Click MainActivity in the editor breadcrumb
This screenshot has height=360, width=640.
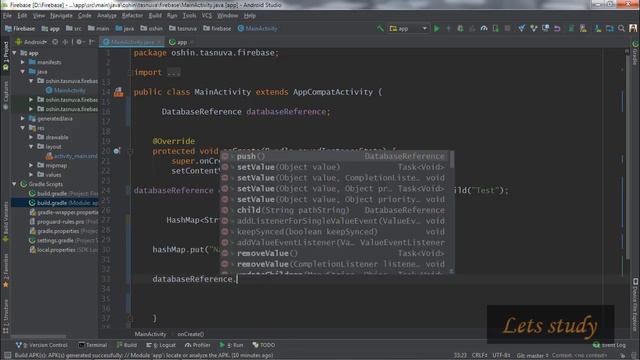click(150, 334)
